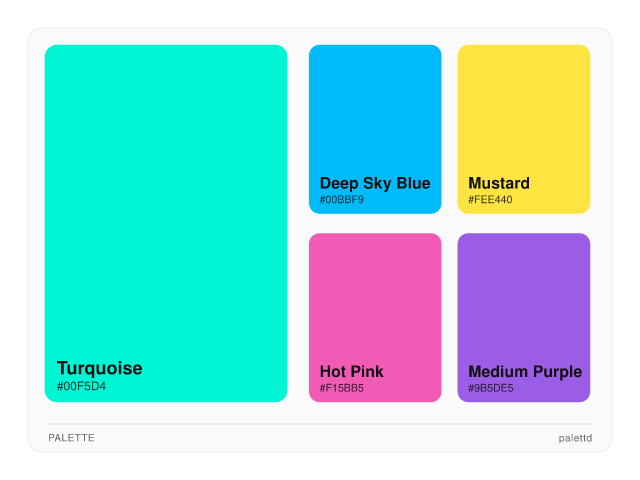Click the #00BBF9 hex code

tap(342, 200)
